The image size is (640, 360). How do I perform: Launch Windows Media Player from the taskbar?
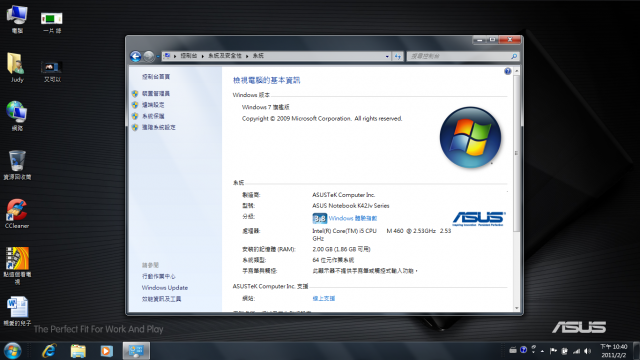click(107, 351)
